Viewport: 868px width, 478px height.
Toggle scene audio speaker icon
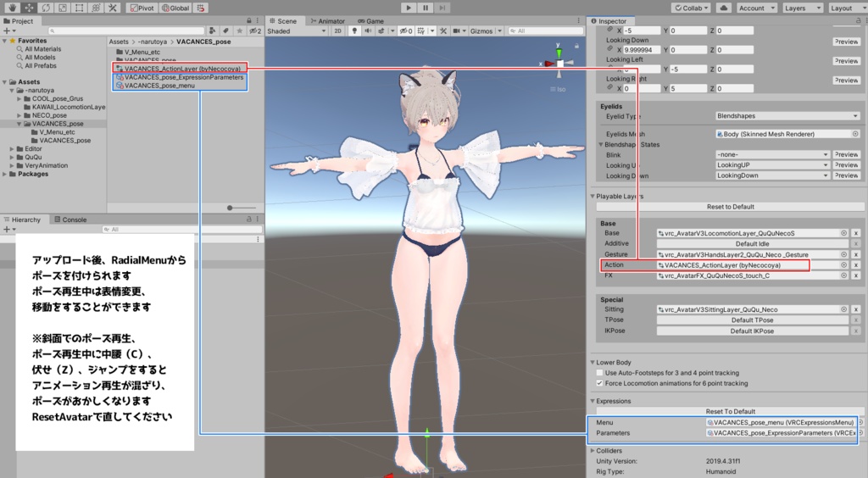tap(368, 31)
